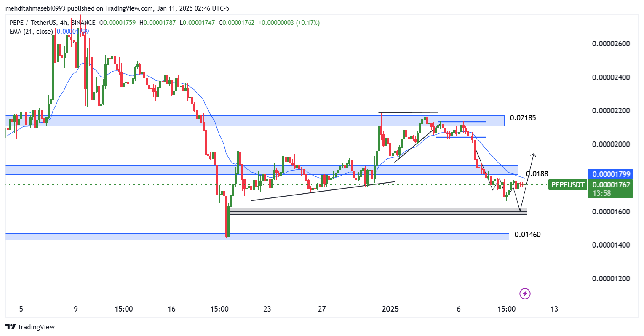Click the low price value L0.00001747
Image resolution: width=644 pixels, height=336 pixels.
tap(197, 23)
